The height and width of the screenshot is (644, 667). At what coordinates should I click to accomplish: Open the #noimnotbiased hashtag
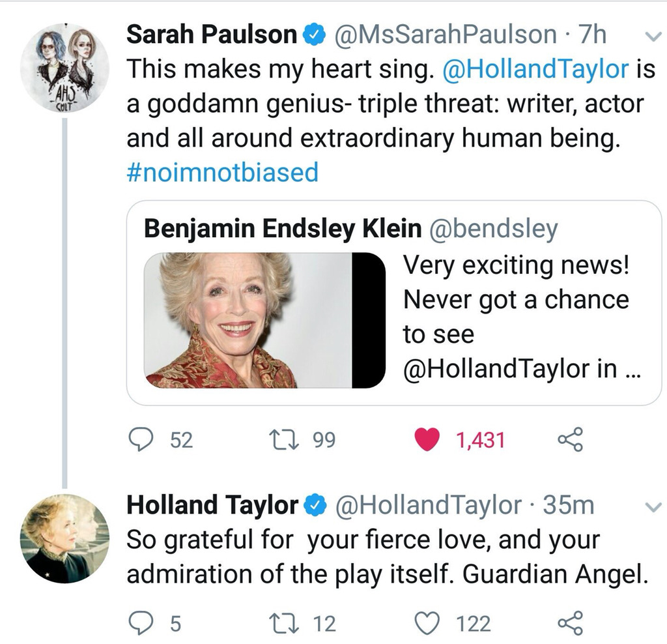(x=222, y=173)
